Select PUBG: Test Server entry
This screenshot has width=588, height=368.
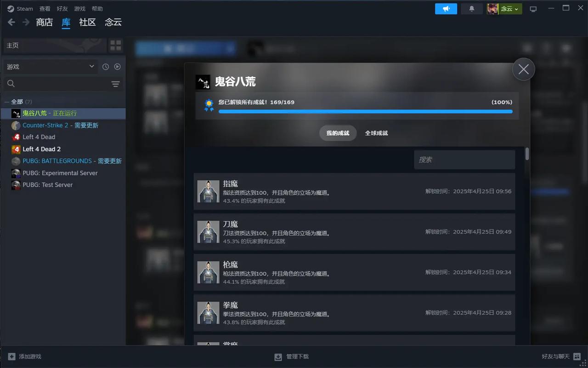[x=63, y=185]
